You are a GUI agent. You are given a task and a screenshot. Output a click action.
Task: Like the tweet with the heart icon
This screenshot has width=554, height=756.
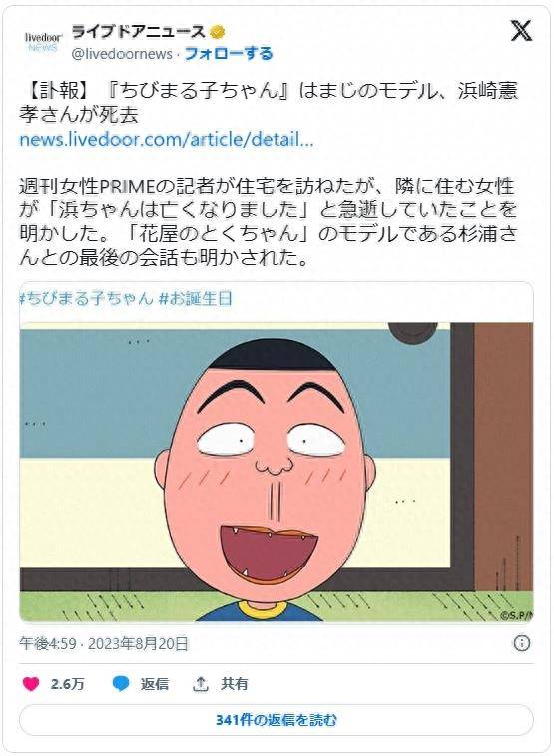31,683
